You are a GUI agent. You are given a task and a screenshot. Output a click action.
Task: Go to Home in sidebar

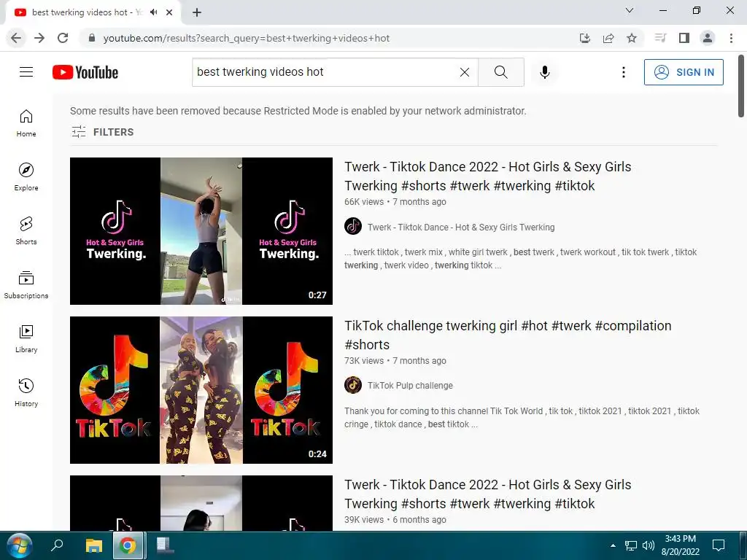point(26,123)
